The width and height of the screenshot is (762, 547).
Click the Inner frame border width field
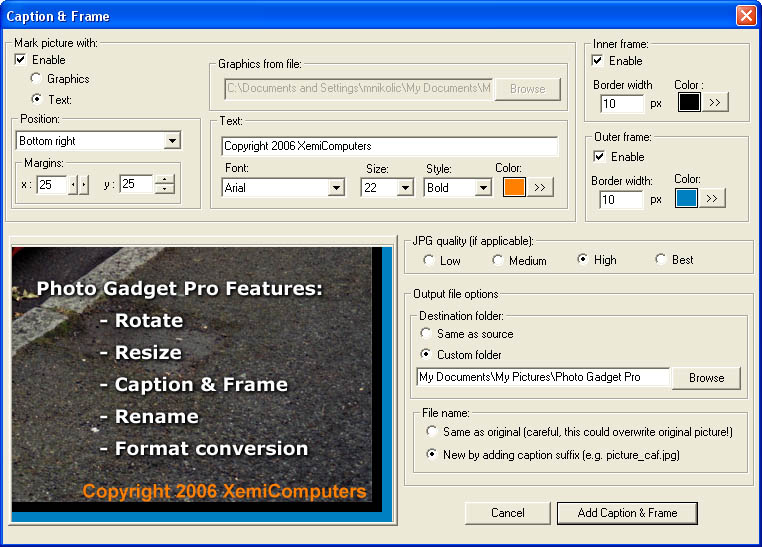tap(623, 103)
